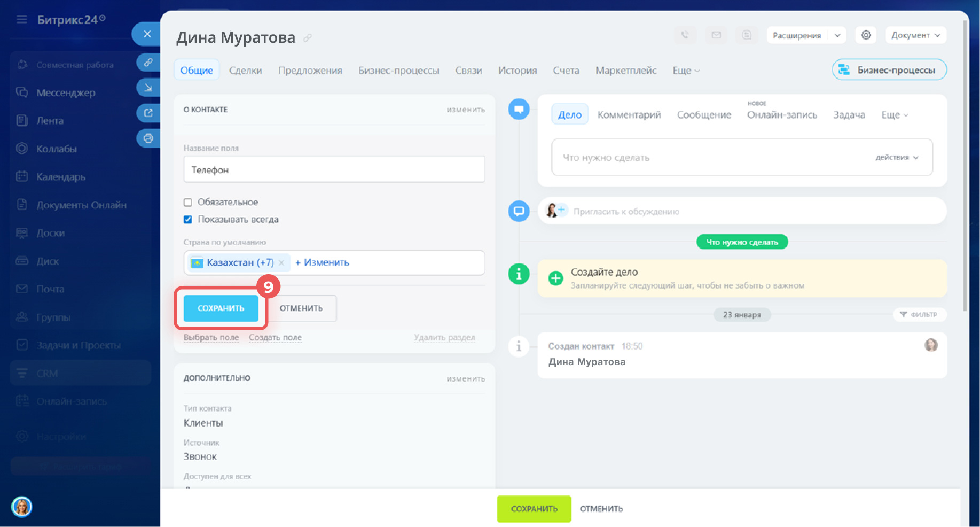Open the Расширения dropdown arrow
Screen dimensions: 980x527
pos(837,35)
